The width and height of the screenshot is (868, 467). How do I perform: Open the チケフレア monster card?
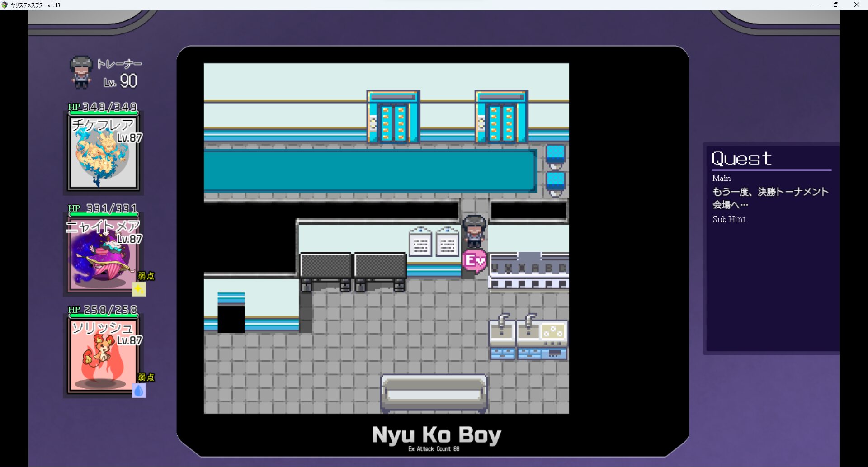pos(103,152)
